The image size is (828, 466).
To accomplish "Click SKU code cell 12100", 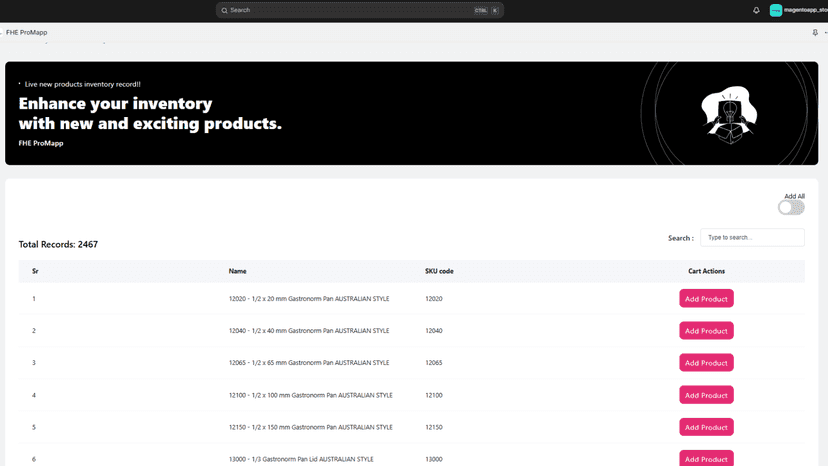I will 434,395.
